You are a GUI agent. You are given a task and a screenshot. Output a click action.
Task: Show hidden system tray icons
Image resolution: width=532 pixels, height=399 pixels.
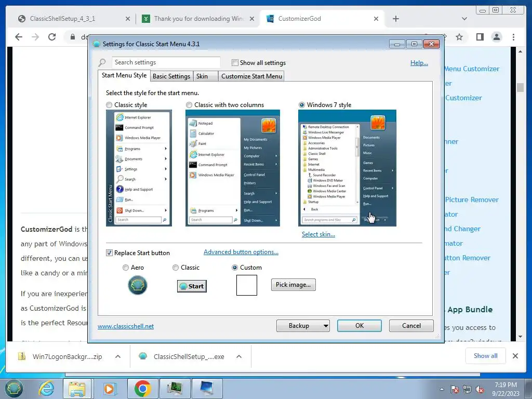pyautogui.click(x=442, y=389)
